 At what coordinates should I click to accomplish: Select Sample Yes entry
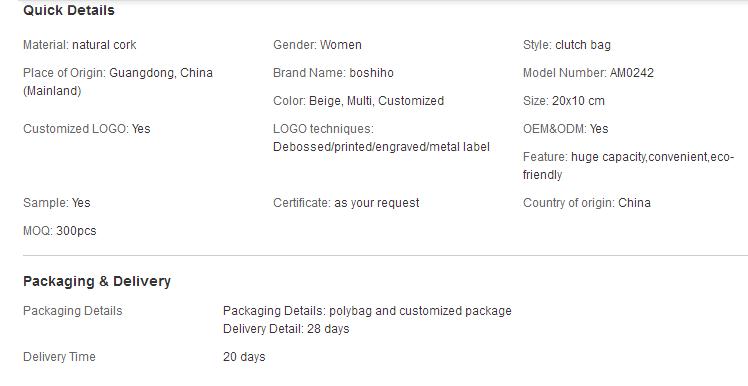coord(57,203)
